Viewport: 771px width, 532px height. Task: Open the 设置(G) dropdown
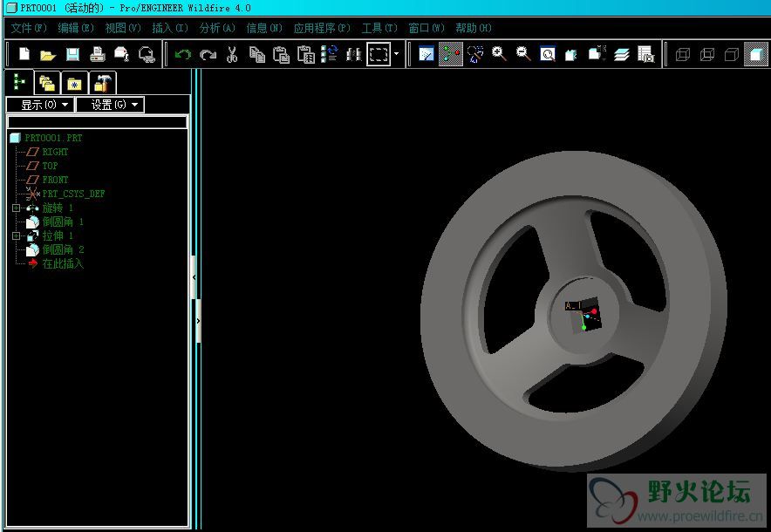[110, 105]
